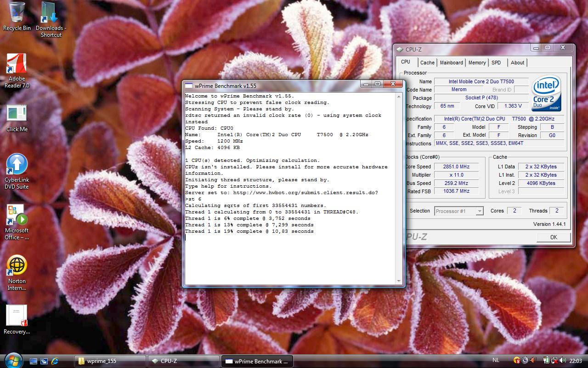Image resolution: width=588 pixels, height=368 pixels.
Task: Select the CPU tab in CPU-Z
Action: 406,62
